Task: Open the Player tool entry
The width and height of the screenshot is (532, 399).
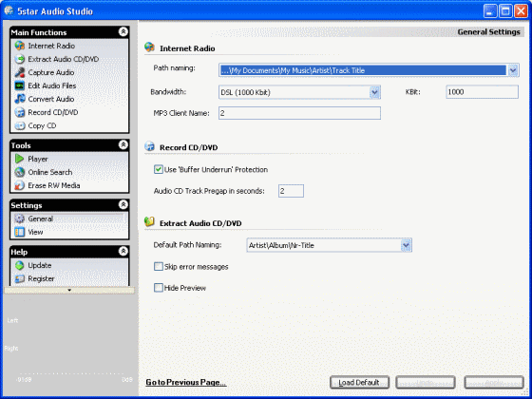Action: pos(38,159)
